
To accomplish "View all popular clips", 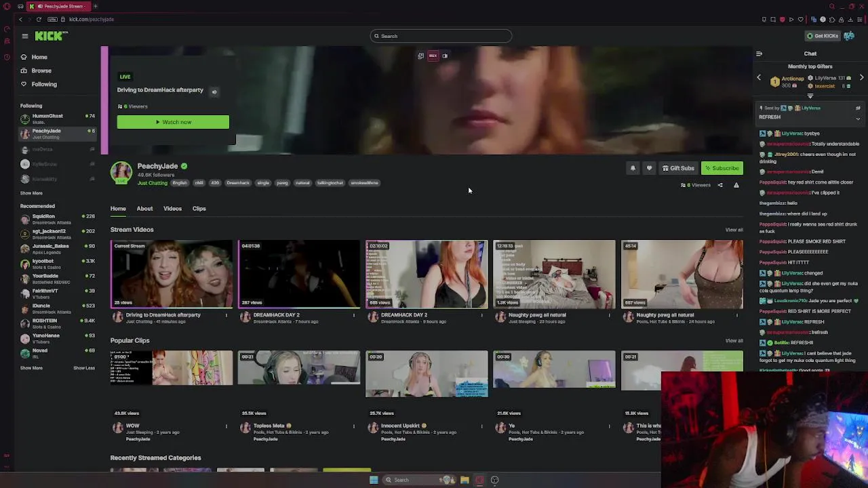I will point(734,341).
